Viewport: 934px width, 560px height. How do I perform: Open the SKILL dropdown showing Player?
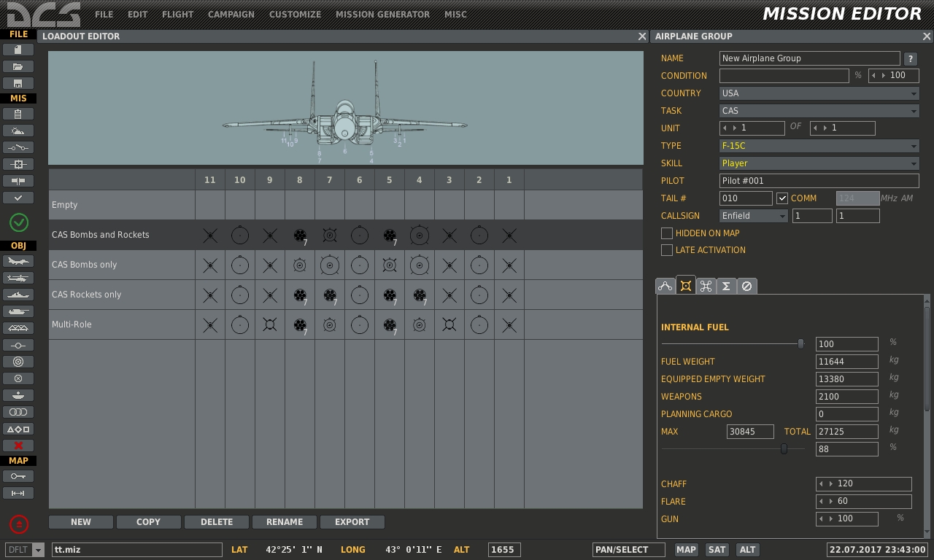(819, 163)
